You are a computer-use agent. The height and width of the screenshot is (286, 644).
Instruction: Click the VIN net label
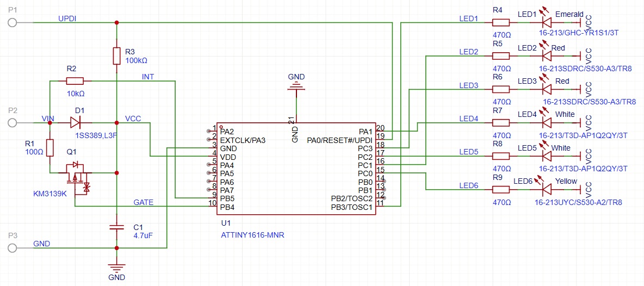point(48,118)
